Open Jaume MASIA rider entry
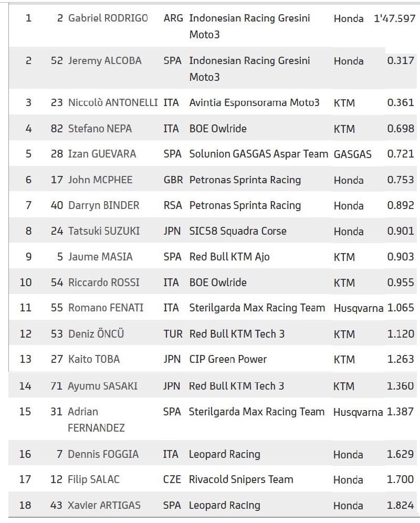The width and height of the screenshot is (420, 523). coord(100,256)
